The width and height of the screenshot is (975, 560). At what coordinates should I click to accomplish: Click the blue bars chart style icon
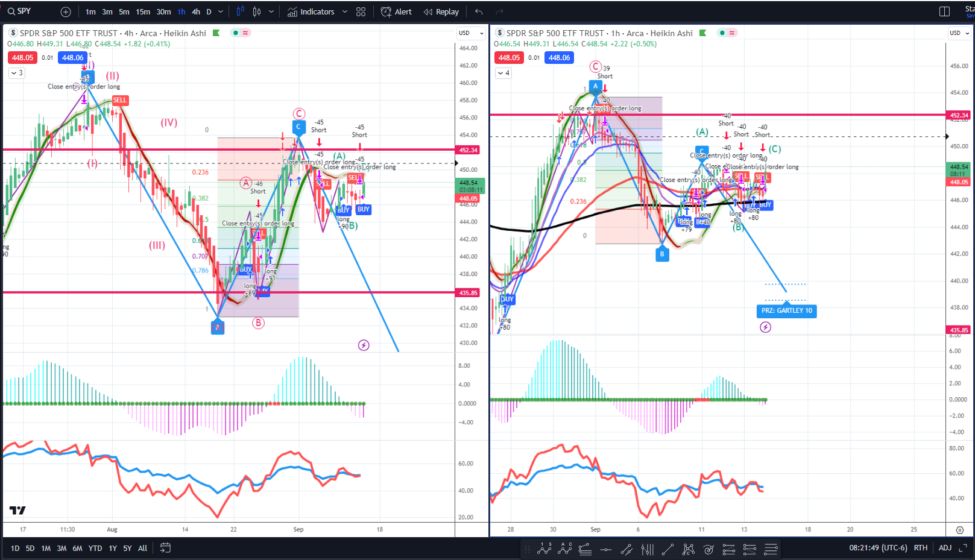[241, 11]
